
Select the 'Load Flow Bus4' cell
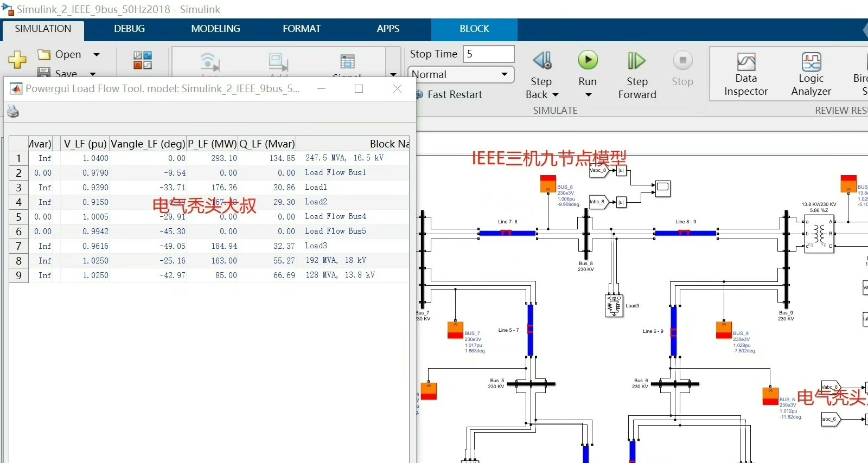(353, 217)
